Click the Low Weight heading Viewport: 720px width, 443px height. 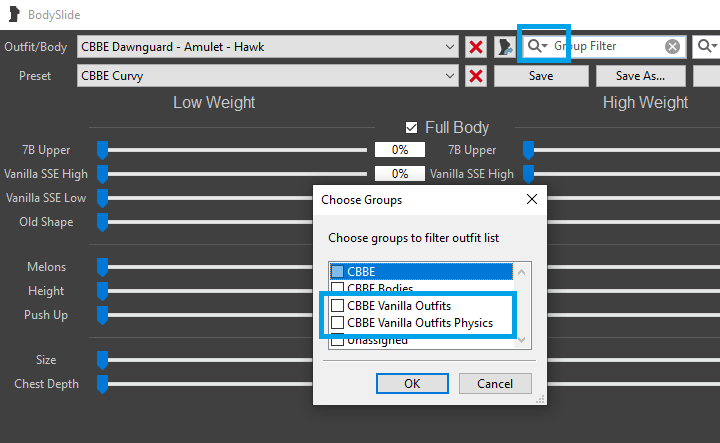[x=214, y=102]
